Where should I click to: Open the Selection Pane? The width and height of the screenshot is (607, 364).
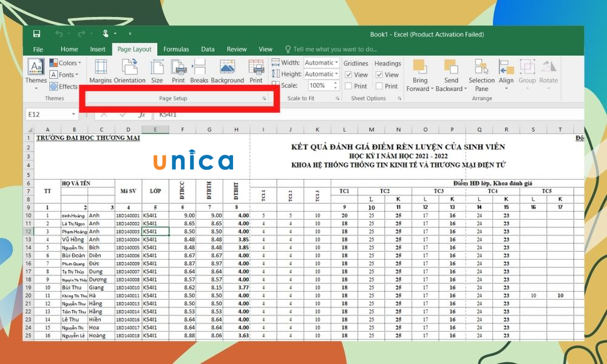click(x=481, y=75)
